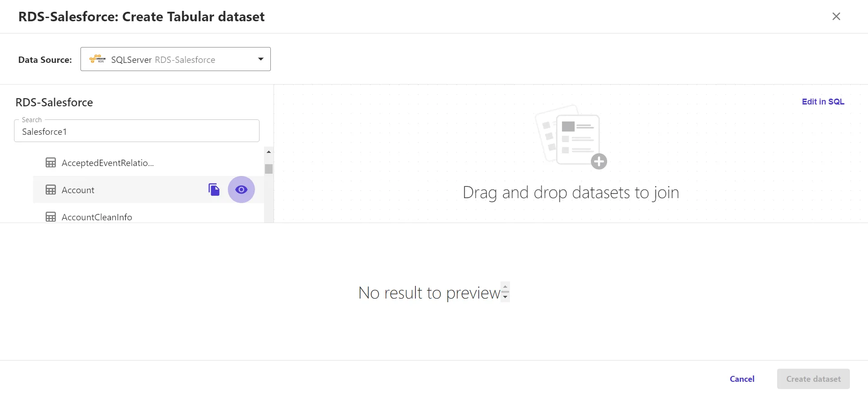Select the Account table in the list
868x394 pixels.
coord(78,190)
